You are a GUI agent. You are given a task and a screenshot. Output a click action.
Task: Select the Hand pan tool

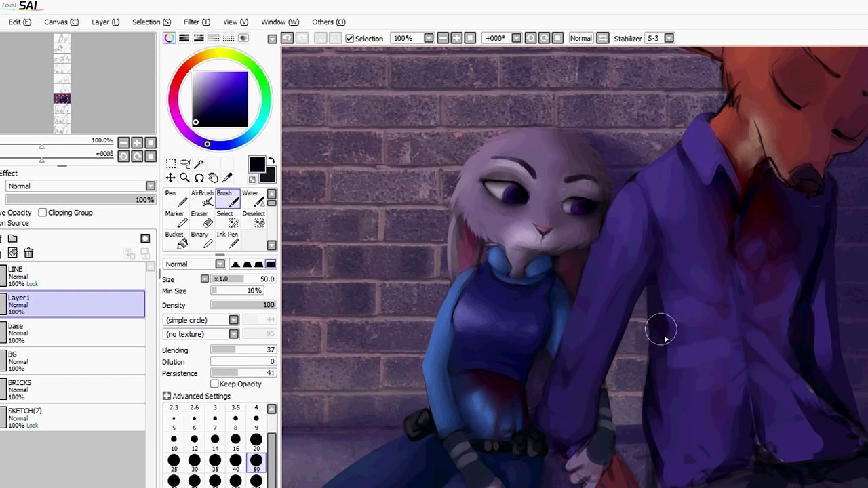click(x=213, y=178)
